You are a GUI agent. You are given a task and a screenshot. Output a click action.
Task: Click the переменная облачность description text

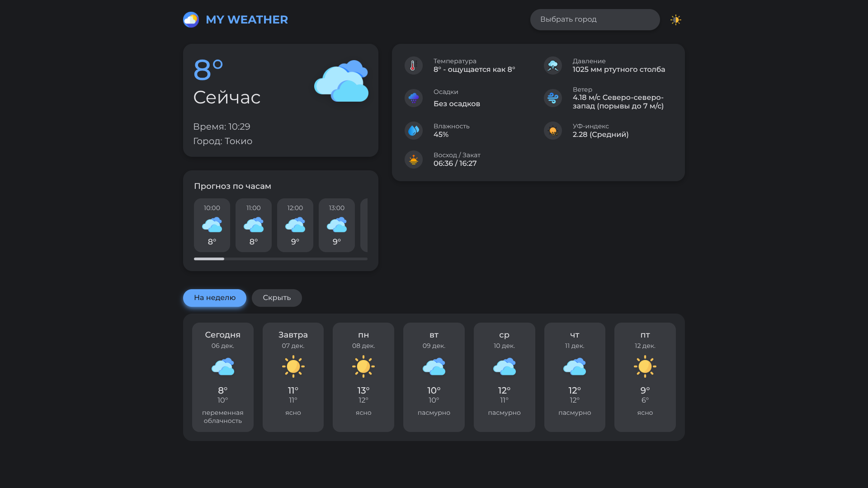coord(223,417)
